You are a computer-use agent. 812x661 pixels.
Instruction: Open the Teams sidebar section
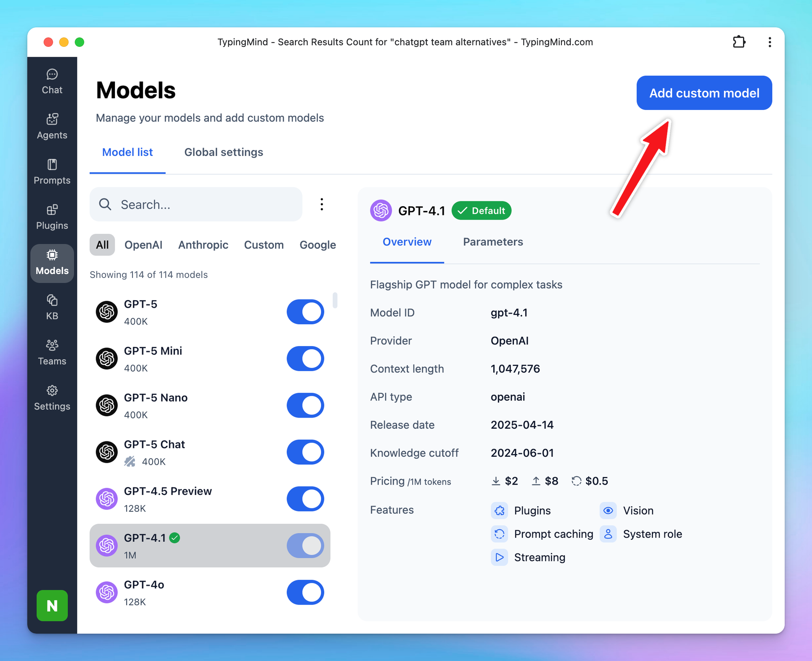pyautogui.click(x=52, y=353)
